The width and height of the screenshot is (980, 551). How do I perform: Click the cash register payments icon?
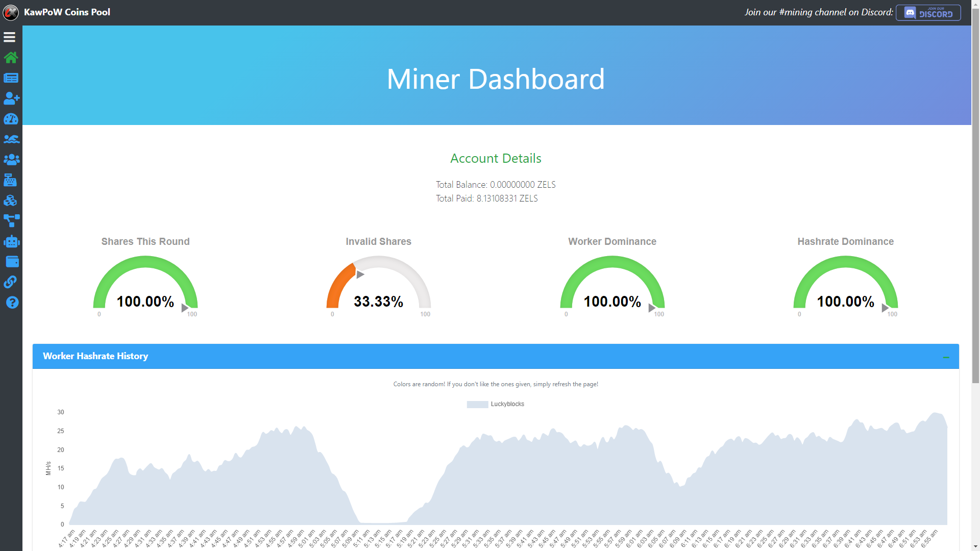click(10, 180)
